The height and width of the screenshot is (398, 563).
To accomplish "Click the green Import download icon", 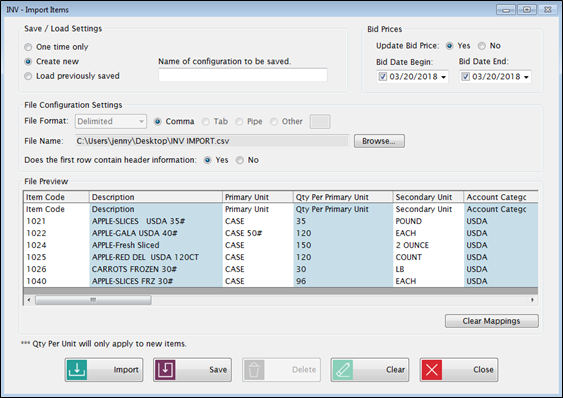I will 77,370.
